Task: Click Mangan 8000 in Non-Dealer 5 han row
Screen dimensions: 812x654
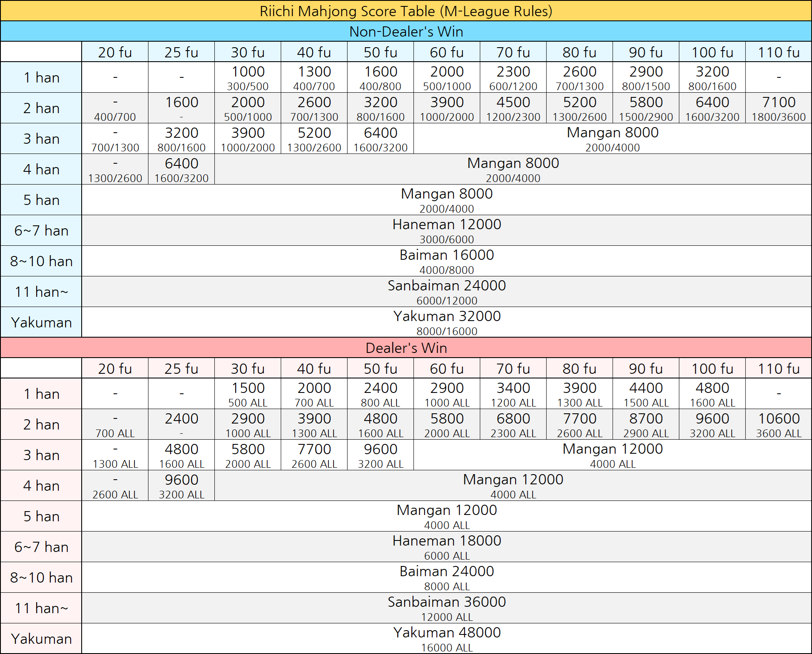Action: (447, 200)
